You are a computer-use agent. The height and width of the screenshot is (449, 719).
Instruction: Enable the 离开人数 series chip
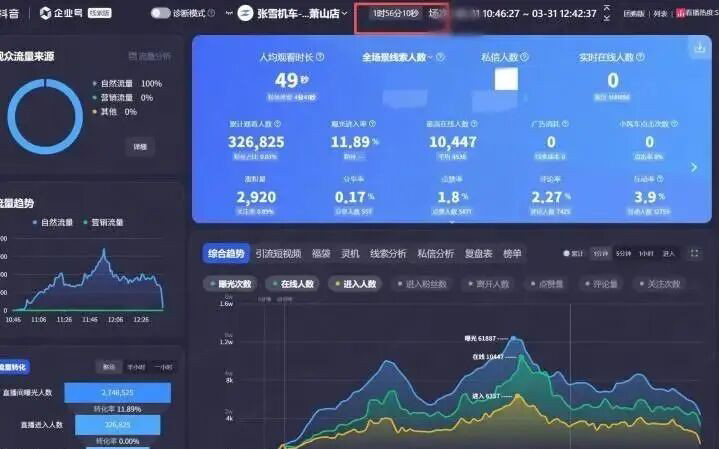pos(489,284)
